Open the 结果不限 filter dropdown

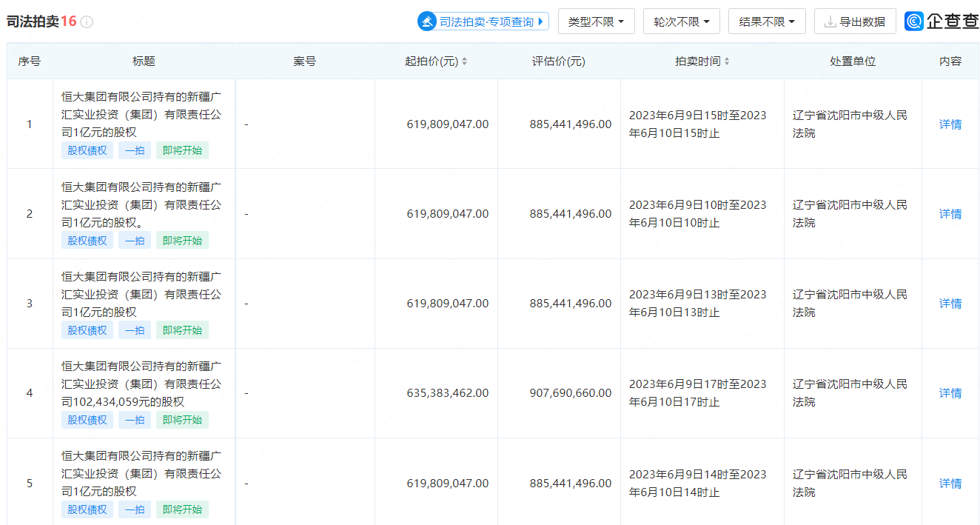click(x=766, y=21)
